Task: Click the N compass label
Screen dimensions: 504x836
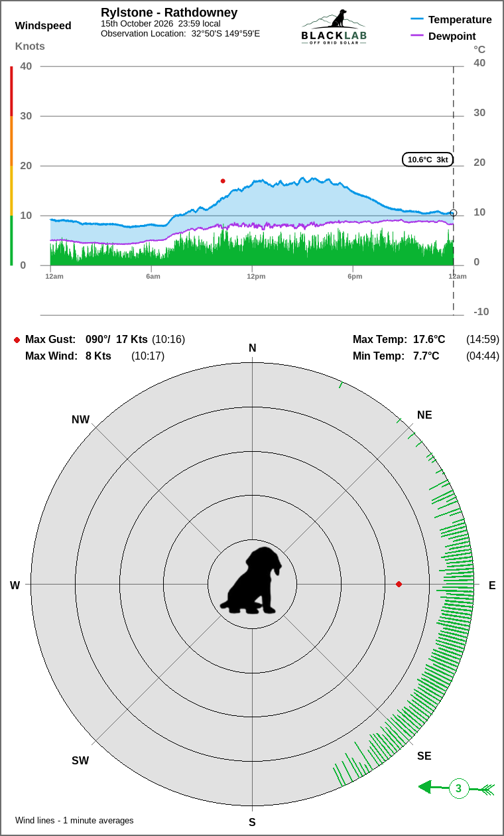Action: (x=252, y=348)
